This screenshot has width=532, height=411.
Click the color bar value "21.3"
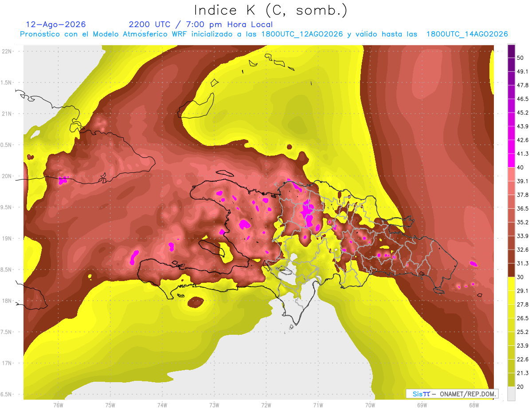523,373
